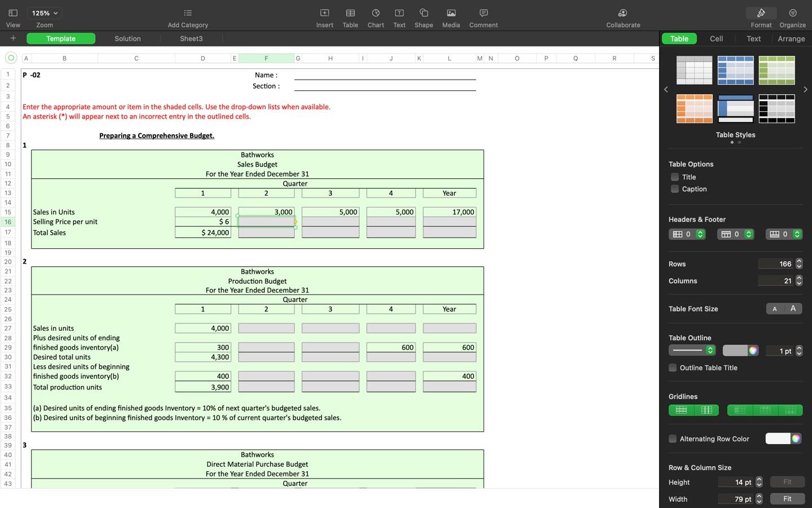Viewport: 812px width, 508px height.
Task: Click the alternating row color swatch
Action: (x=778, y=439)
